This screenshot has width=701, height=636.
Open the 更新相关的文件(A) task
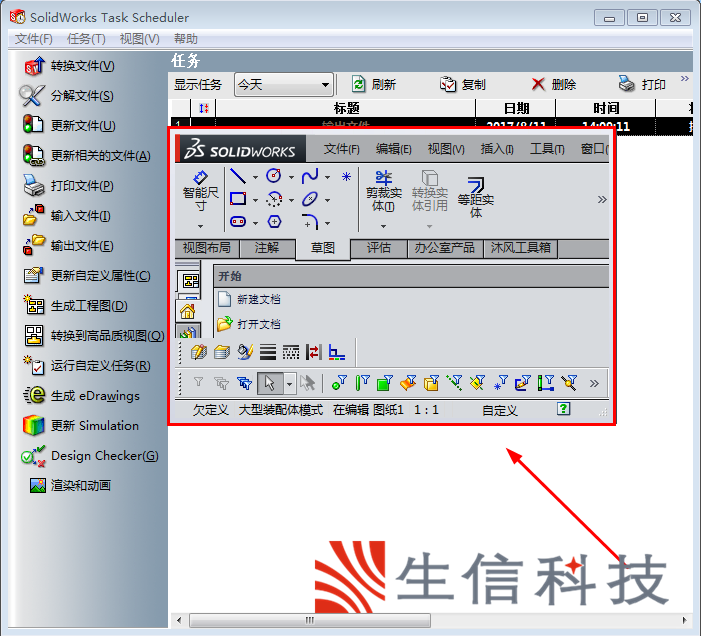coord(87,156)
